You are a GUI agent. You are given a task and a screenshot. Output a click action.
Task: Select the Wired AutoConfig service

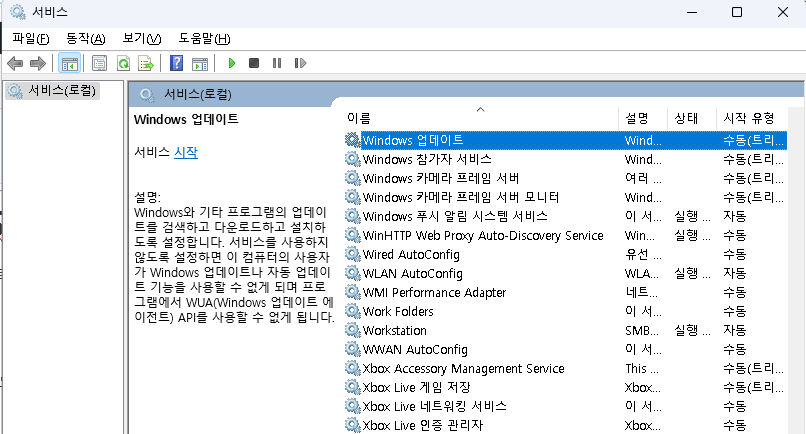(x=565, y=255)
